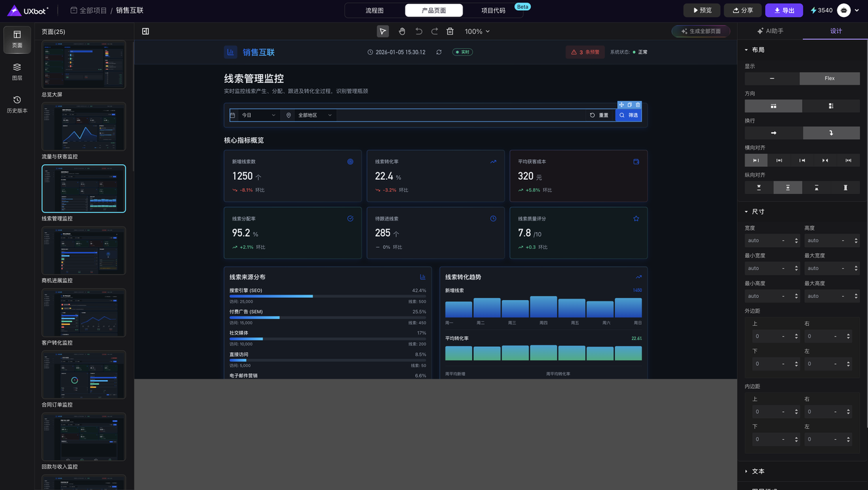Click the trash delete icon in toolbar
This screenshot has width=868, height=490.
450,31
